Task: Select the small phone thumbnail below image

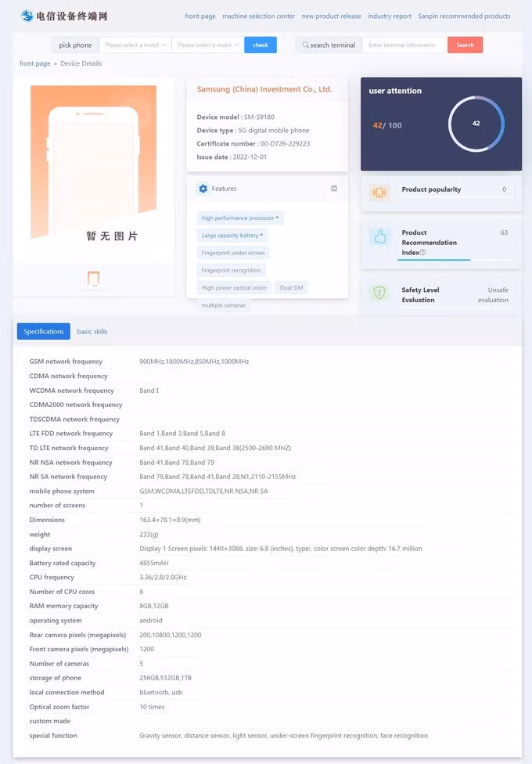Action: pos(94,278)
